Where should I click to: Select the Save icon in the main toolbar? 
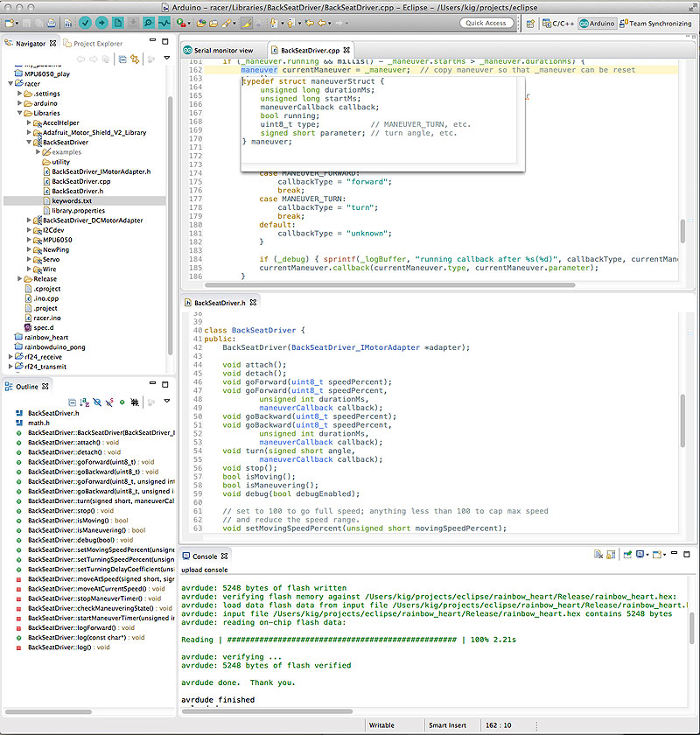coord(27,24)
